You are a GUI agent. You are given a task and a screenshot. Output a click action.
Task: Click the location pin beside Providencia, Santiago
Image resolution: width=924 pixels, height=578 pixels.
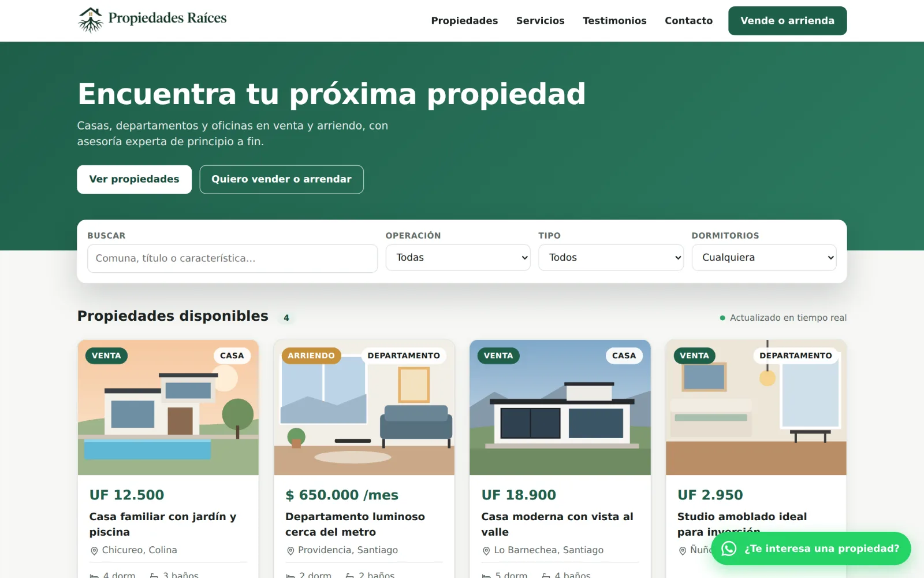290,551
